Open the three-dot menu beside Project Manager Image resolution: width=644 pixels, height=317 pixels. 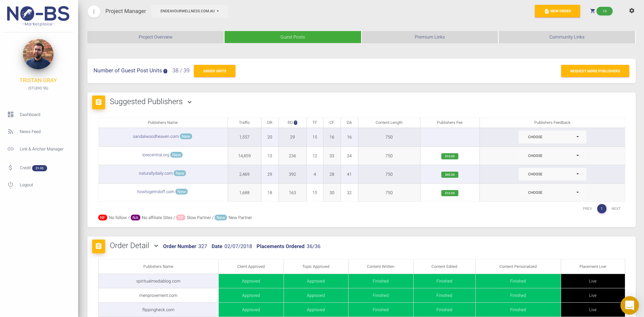(x=94, y=11)
